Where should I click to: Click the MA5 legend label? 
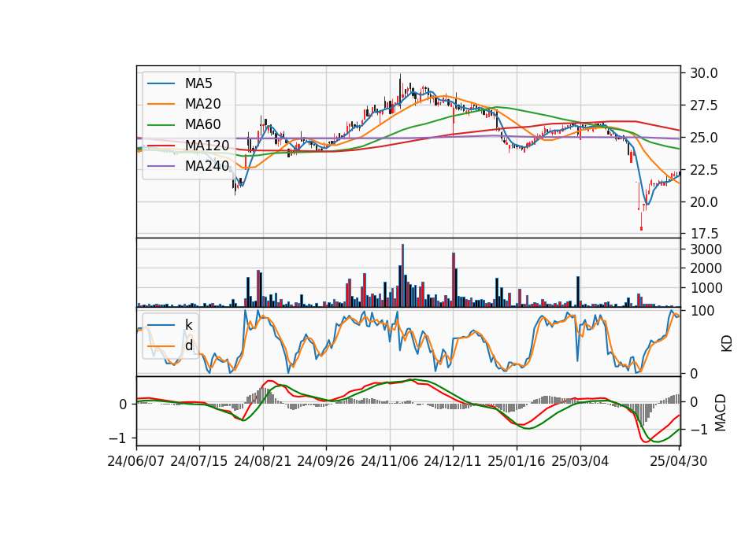point(198,83)
